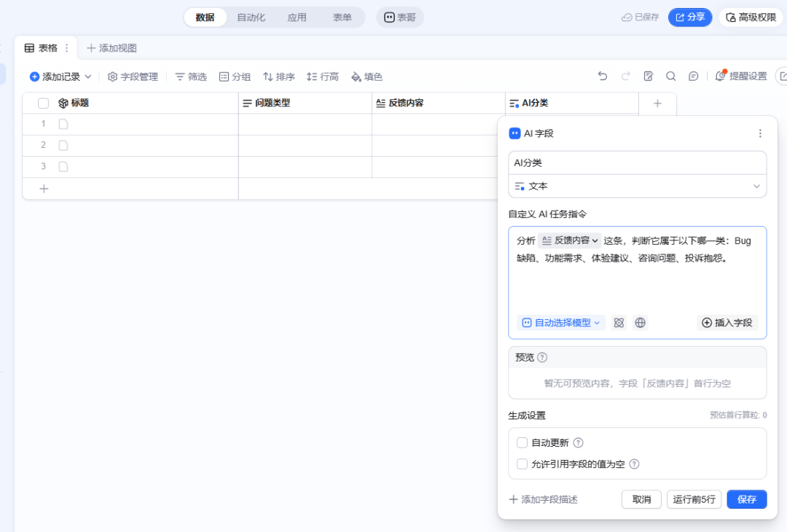Click inside the AI task instruction textbox
Screen dimensions: 787x532
[637, 283]
